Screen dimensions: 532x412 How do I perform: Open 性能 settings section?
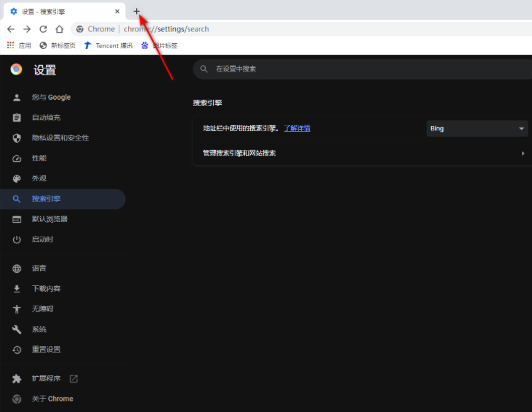tap(63, 159)
